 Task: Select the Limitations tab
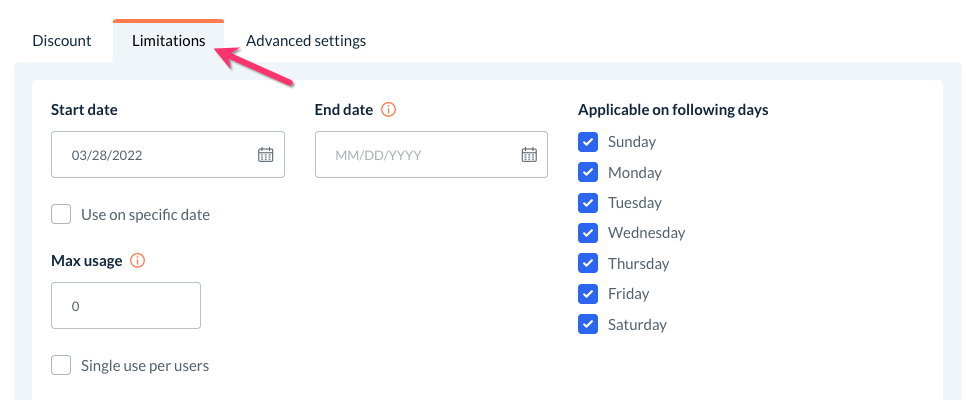168,41
